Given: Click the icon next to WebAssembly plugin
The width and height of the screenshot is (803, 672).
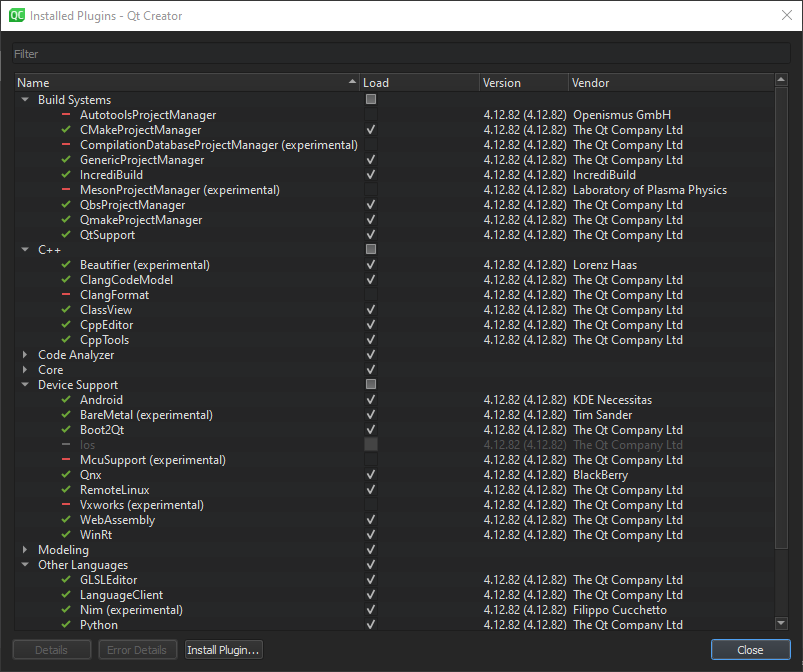Looking at the screenshot, I should pyautogui.click(x=66, y=520).
